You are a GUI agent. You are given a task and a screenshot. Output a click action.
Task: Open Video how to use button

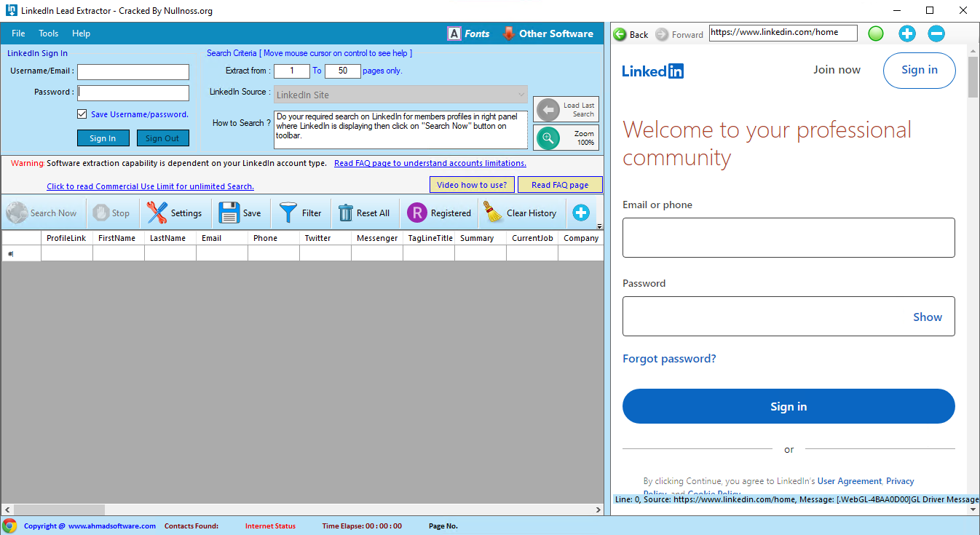[x=472, y=185]
